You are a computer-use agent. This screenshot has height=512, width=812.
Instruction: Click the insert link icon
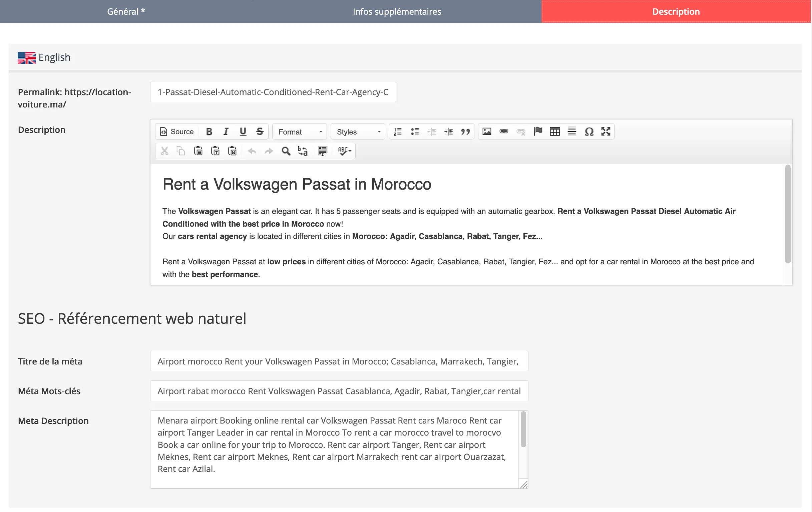pyautogui.click(x=504, y=132)
